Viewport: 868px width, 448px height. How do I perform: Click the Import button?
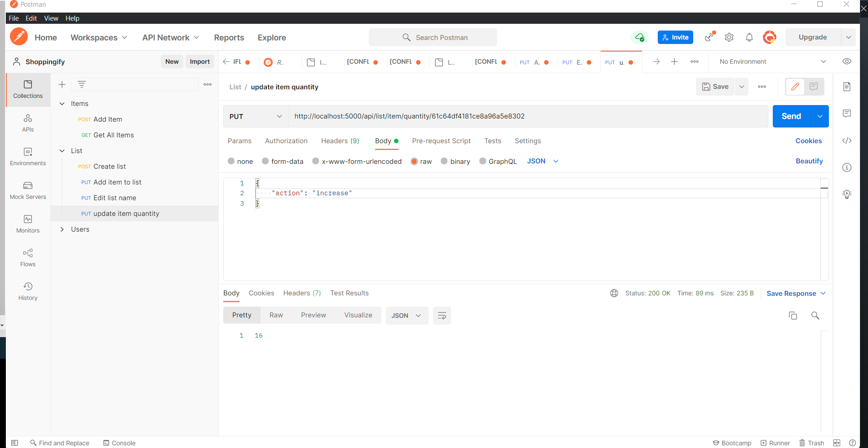[x=199, y=61]
